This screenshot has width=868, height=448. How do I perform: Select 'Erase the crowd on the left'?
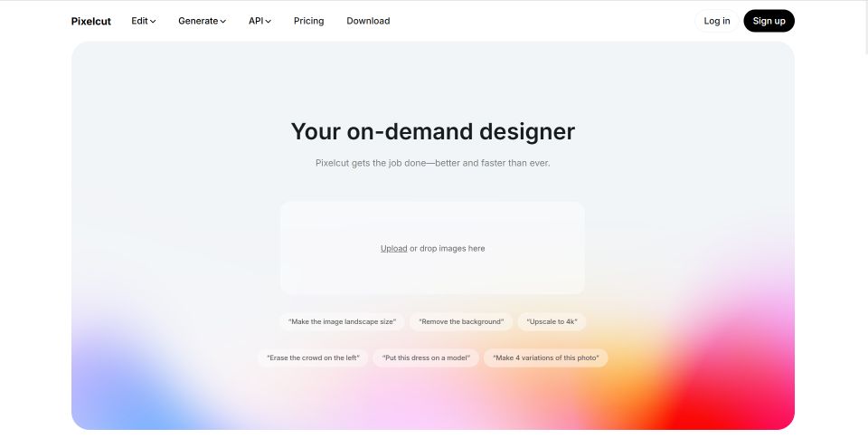point(314,357)
